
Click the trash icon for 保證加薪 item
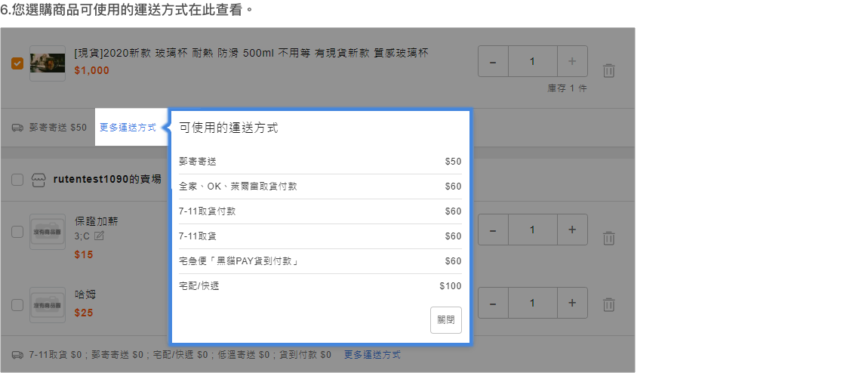click(608, 238)
